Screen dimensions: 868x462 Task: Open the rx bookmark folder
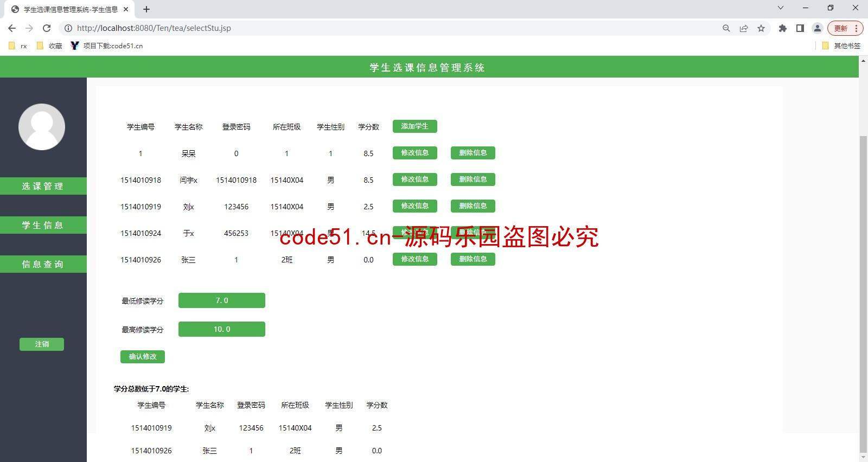(18, 46)
